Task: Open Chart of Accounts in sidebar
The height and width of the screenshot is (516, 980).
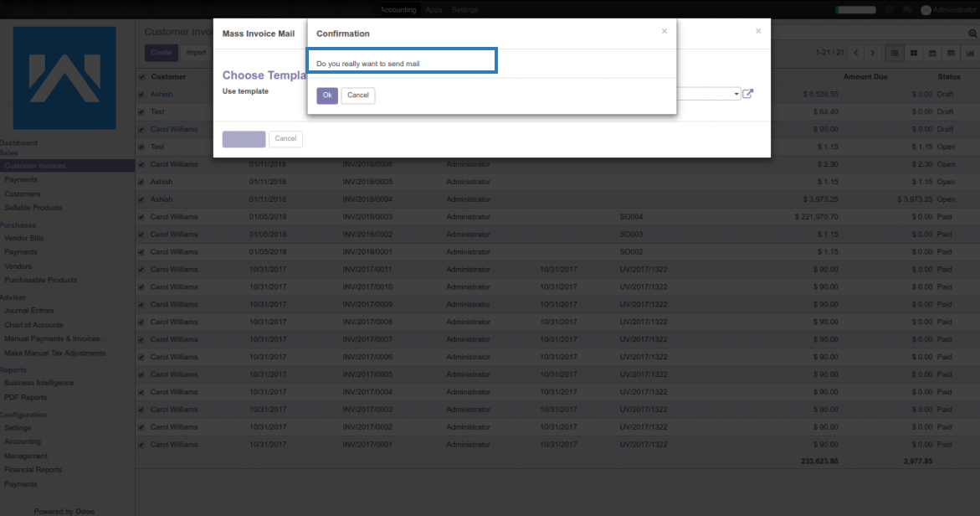Action: click(x=33, y=325)
